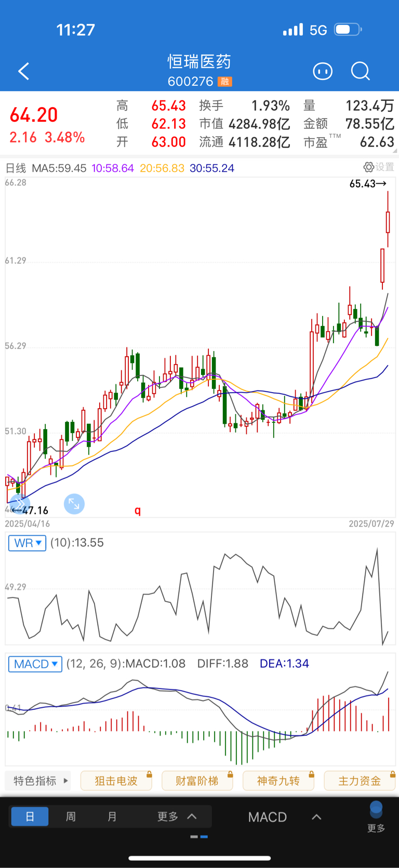
Task: Open locked 狙击电波 indicator
Action: coord(116,781)
